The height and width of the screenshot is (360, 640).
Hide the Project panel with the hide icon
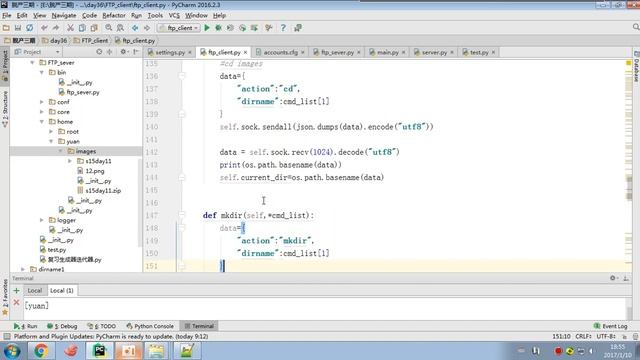click(136, 52)
